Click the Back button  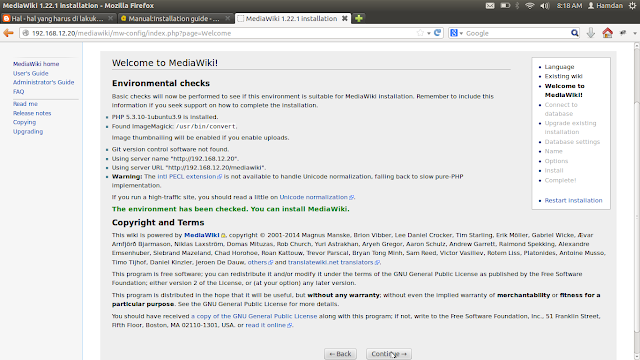point(340,354)
